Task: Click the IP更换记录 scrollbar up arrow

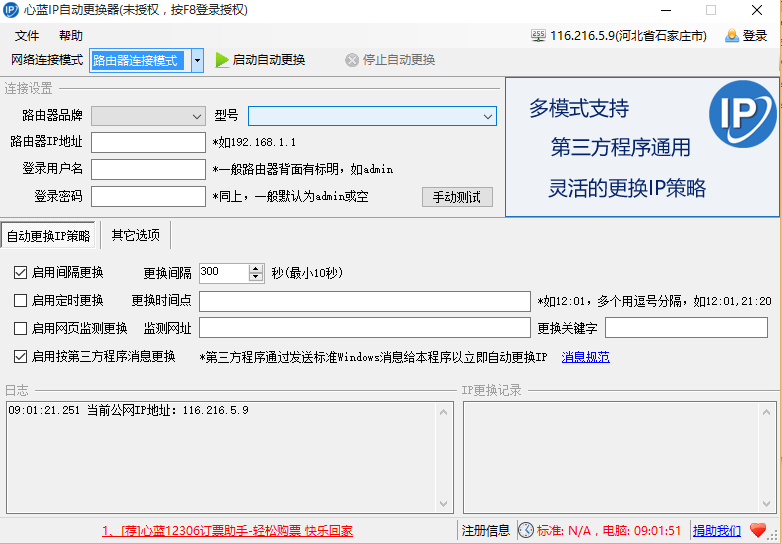Action: [767, 412]
